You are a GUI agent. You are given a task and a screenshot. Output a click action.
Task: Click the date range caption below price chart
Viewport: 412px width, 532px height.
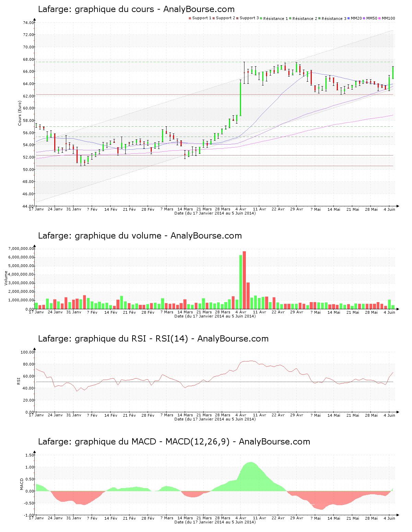click(x=215, y=213)
